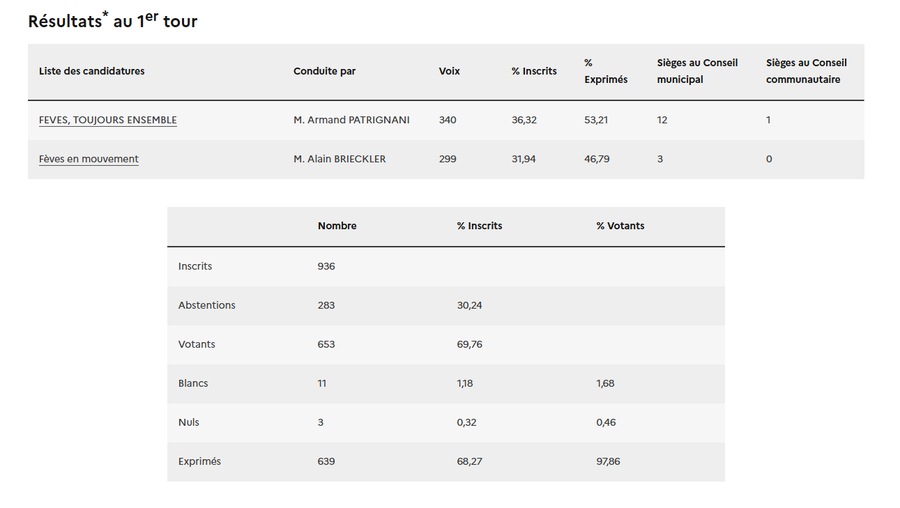Click the % Votants column header
The height and width of the screenshot is (508, 900).
(x=620, y=226)
